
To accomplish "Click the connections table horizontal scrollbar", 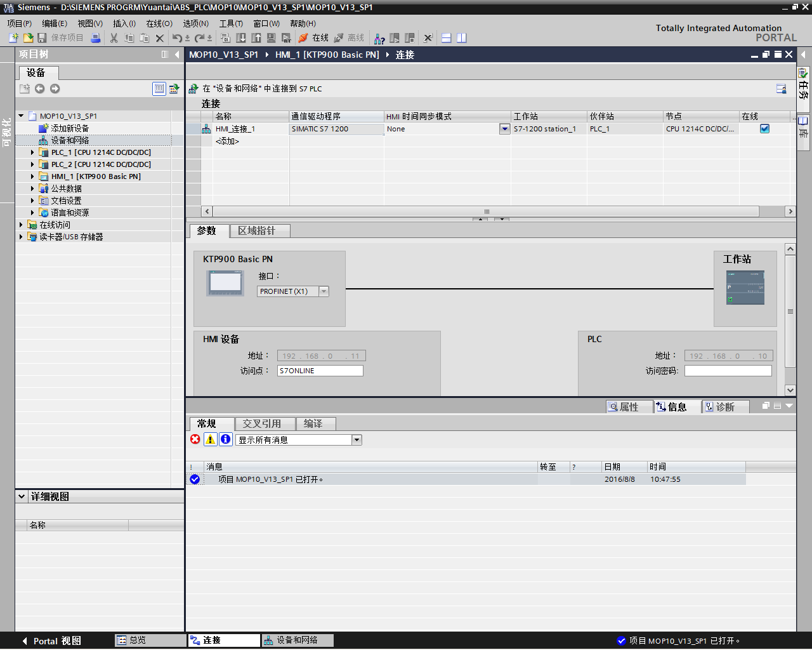I will pos(486,211).
